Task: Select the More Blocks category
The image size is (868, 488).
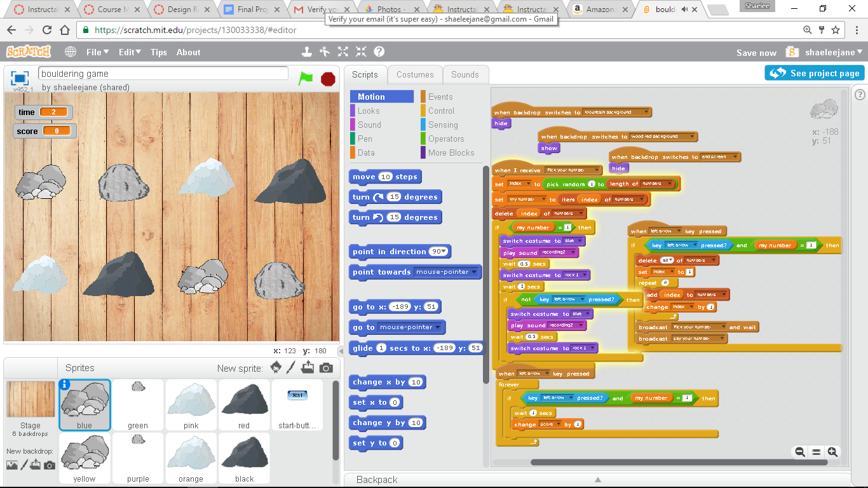Action: click(x=451, y=152)
